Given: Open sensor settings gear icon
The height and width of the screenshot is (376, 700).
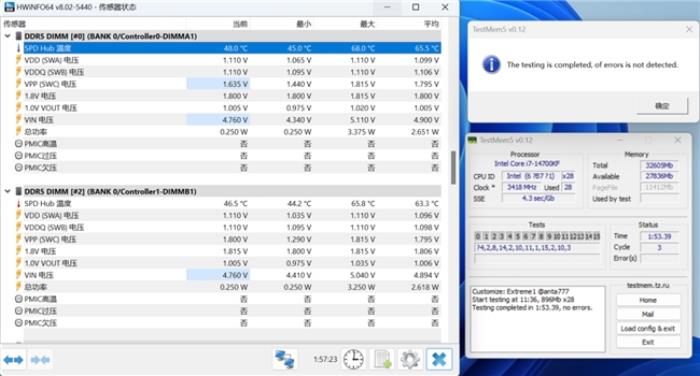Looking at the screenshot, I should point(410,359).
